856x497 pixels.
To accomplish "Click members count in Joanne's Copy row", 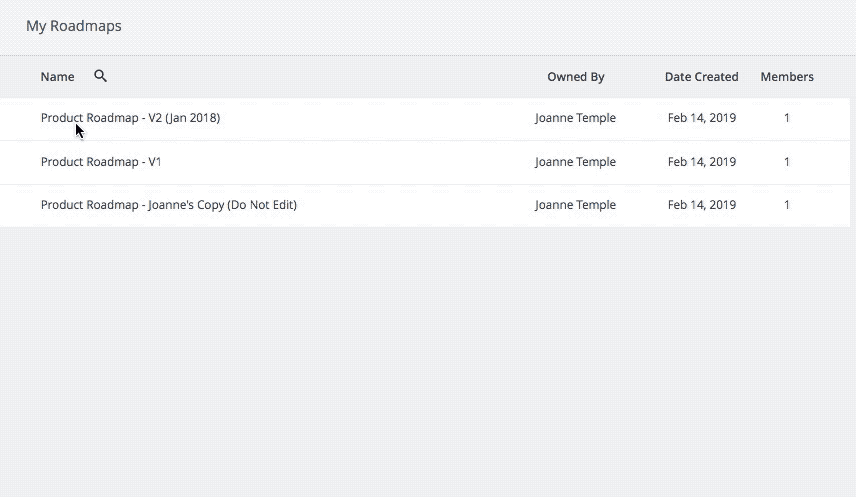I will (786, 205).
